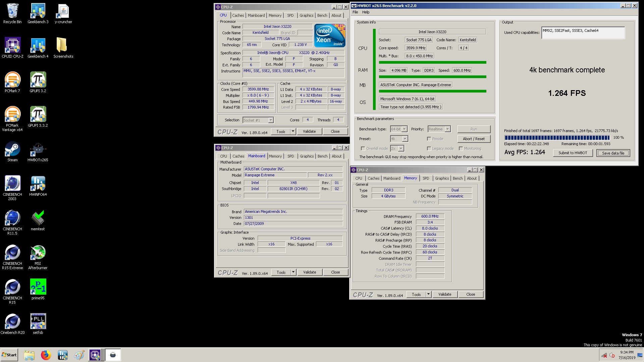Enable the Monitoring checkbox
The image size is (644, 362).
click(x=461, y=148)
